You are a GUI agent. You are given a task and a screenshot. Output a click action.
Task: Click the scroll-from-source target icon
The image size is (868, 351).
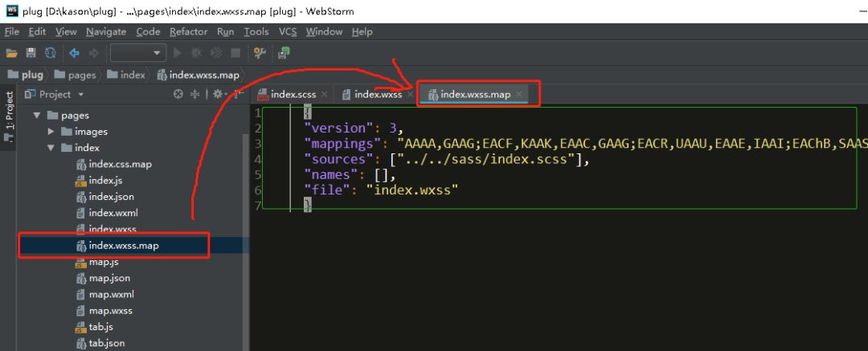(x=178, y=94)
